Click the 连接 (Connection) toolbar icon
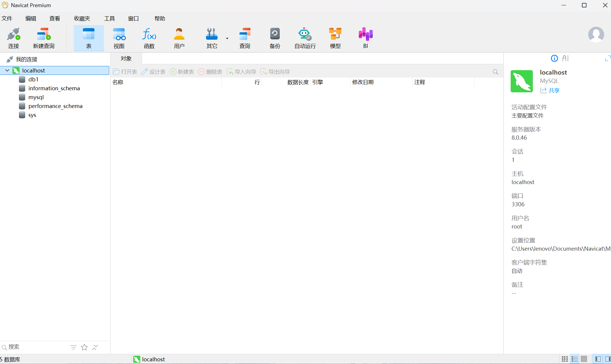 tap(14, 38)
